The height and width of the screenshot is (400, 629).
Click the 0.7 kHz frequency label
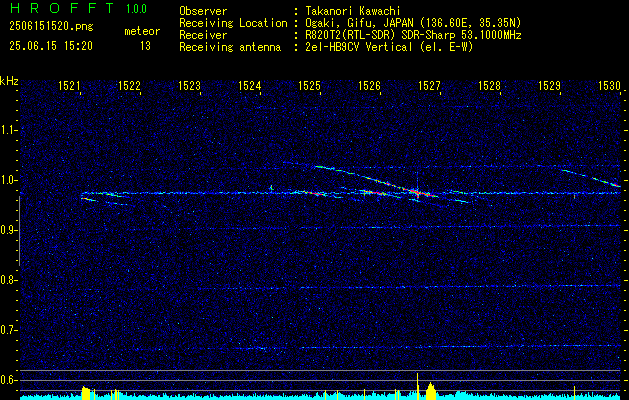click(8, 330)
